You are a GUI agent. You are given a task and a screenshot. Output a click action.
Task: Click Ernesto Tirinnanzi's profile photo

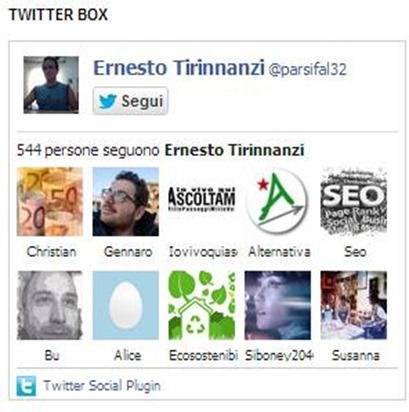tap(51, 85)
